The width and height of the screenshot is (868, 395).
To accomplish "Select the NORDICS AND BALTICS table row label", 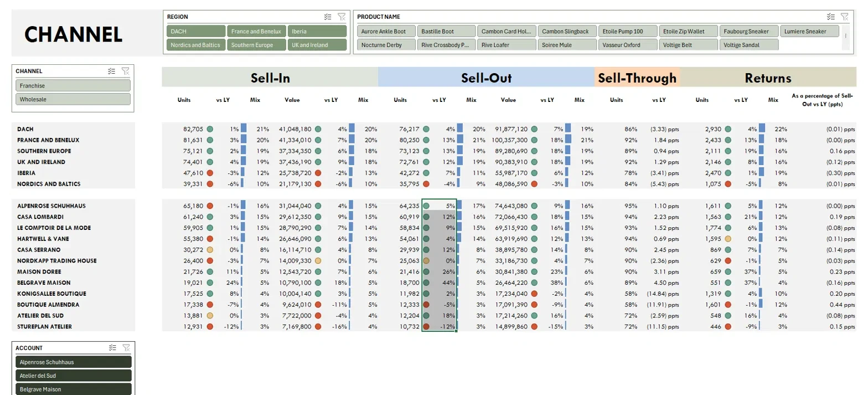I will click(49, 184).
